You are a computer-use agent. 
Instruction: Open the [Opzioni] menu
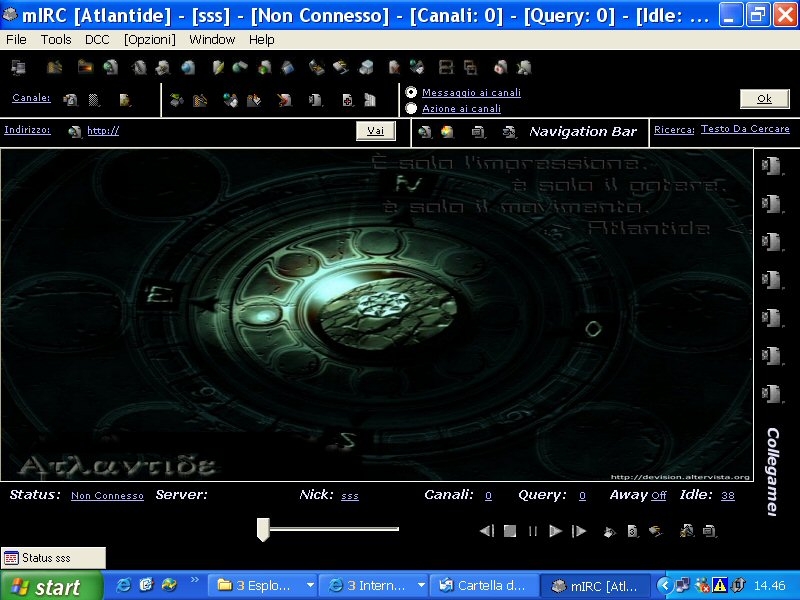click(x=150, y=40)
